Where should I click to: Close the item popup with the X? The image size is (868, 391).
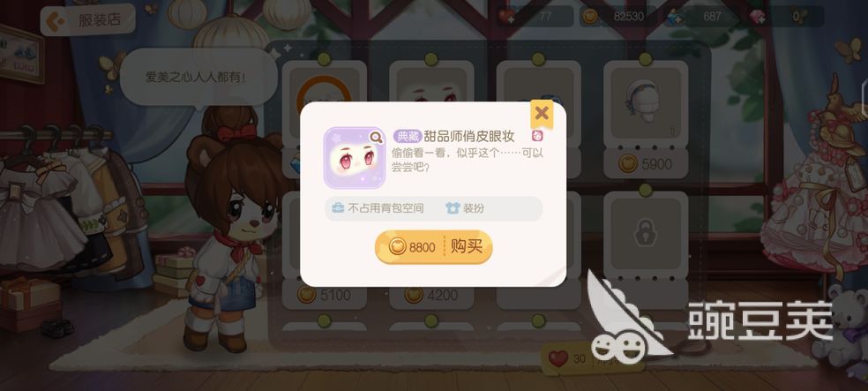click(542, 114)
